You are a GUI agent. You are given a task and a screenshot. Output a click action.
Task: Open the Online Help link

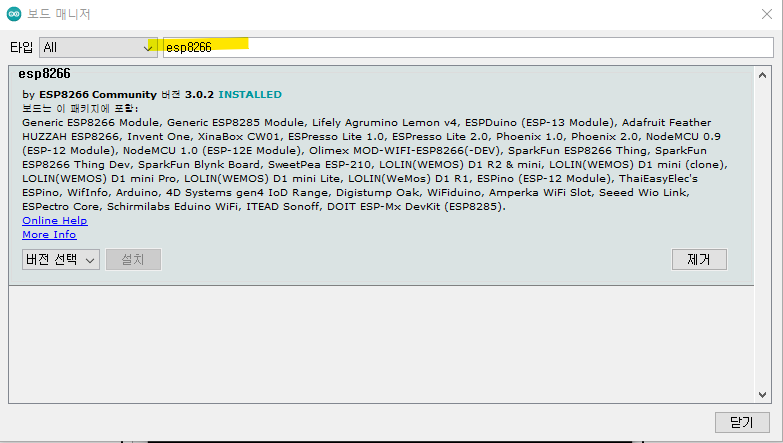[x=54, y=220]
